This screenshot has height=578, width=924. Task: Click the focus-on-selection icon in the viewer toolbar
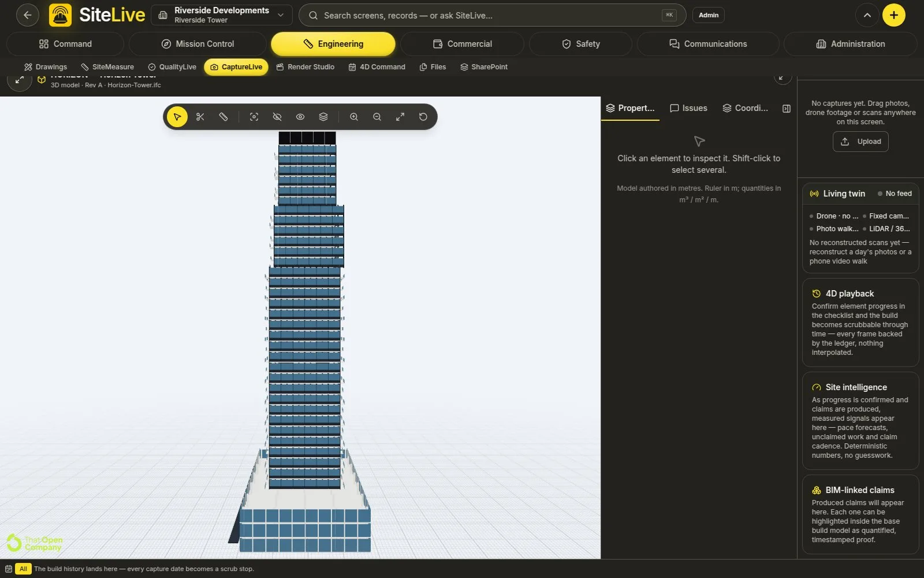point(254,117)
